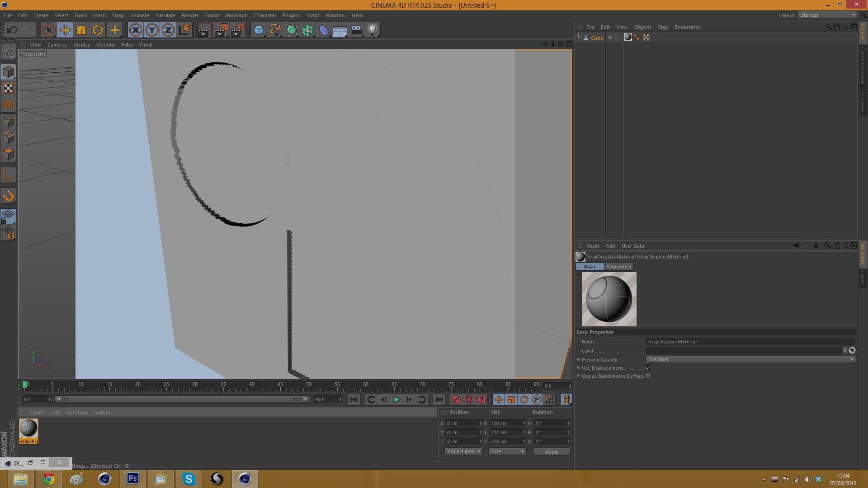868x488 pixels.
Task: Add a Cube primitive object
Action: [259, 30]
